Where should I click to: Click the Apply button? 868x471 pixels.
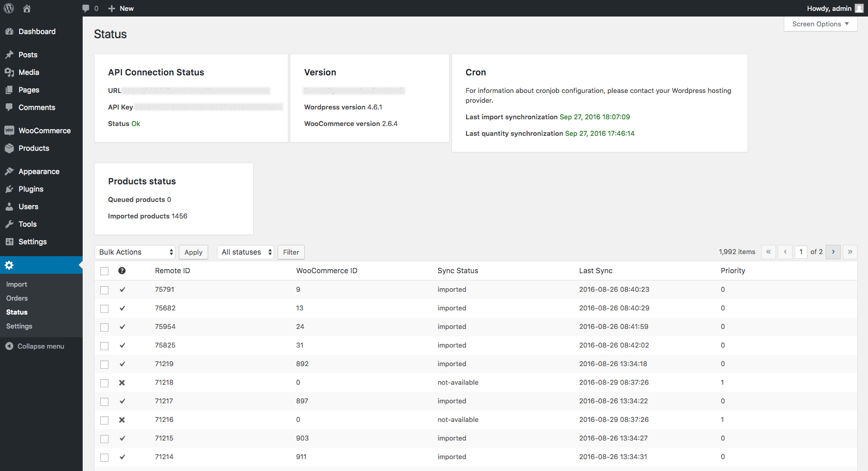[193, 252]
